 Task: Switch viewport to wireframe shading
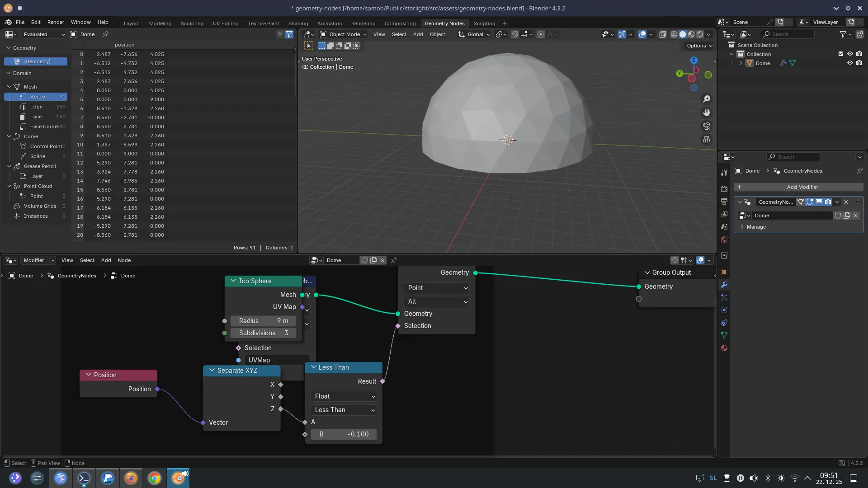click(673, 34)
